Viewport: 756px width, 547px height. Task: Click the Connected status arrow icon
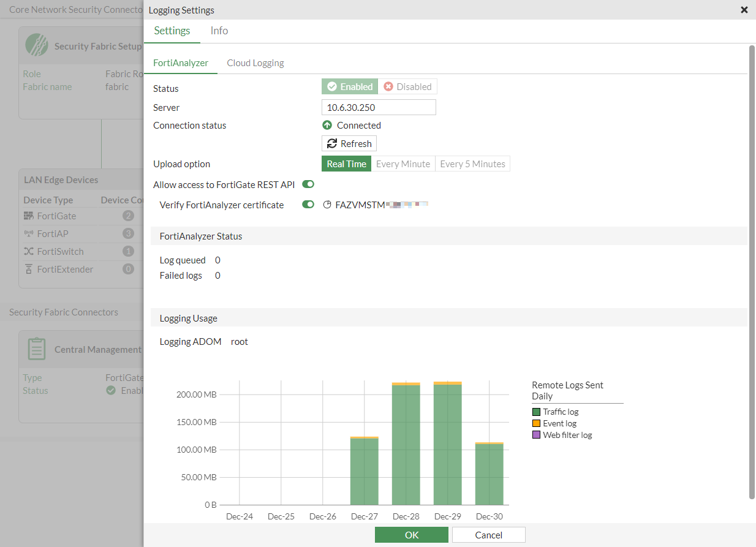326,125
